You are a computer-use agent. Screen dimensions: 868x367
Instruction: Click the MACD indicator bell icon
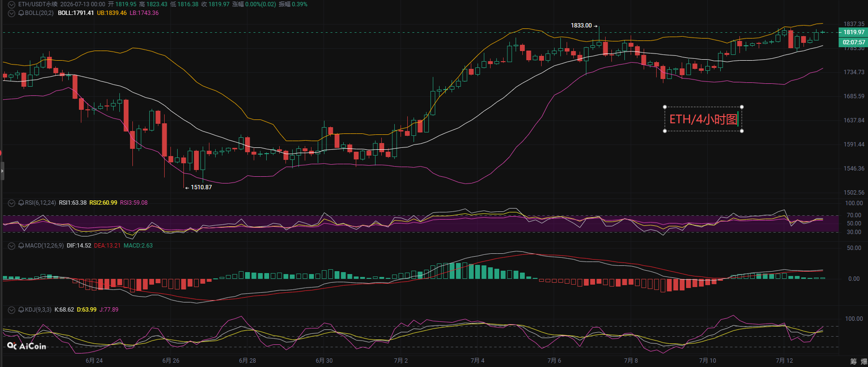click(21, 246)
